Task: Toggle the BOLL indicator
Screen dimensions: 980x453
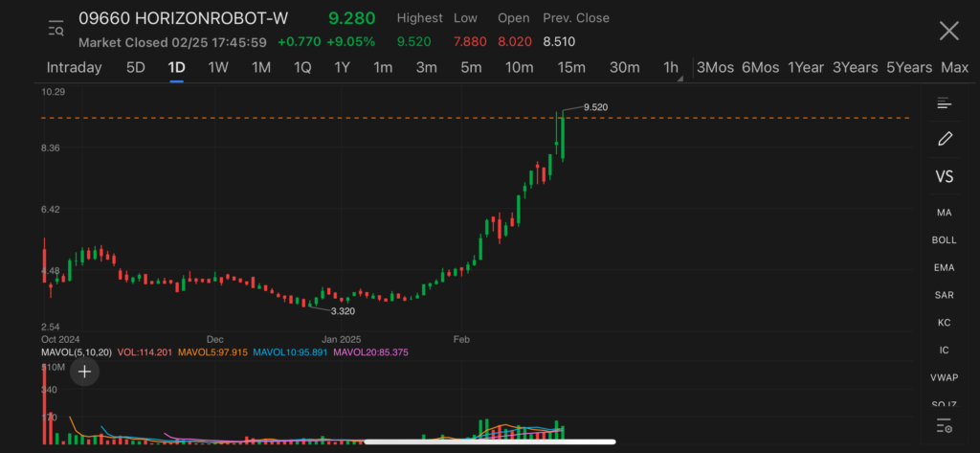Action: click(945, 240)
